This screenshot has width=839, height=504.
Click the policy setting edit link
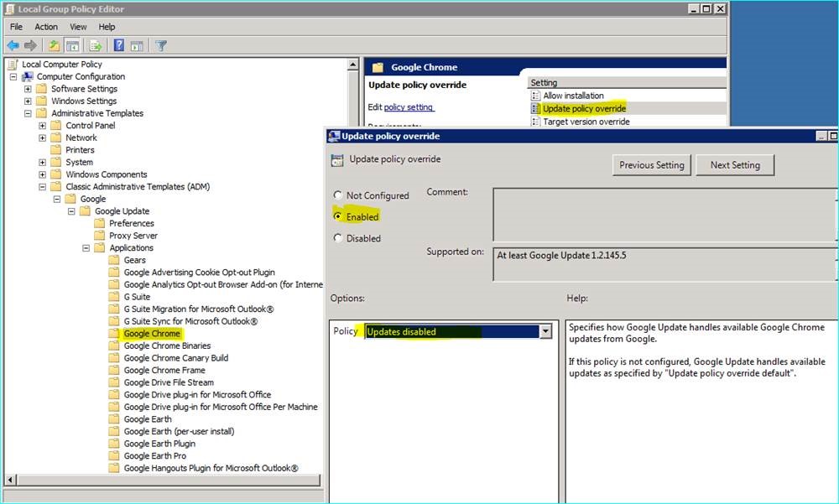(x=409, y=107)
